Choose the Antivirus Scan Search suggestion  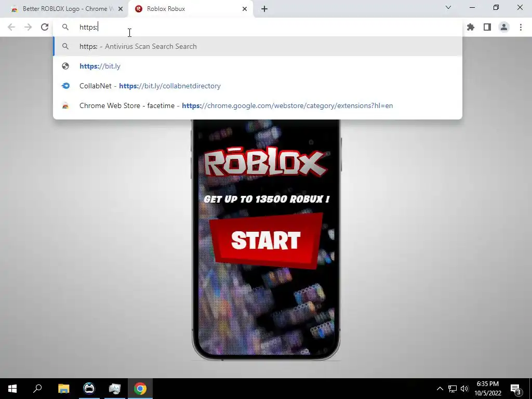pos(258,46)
